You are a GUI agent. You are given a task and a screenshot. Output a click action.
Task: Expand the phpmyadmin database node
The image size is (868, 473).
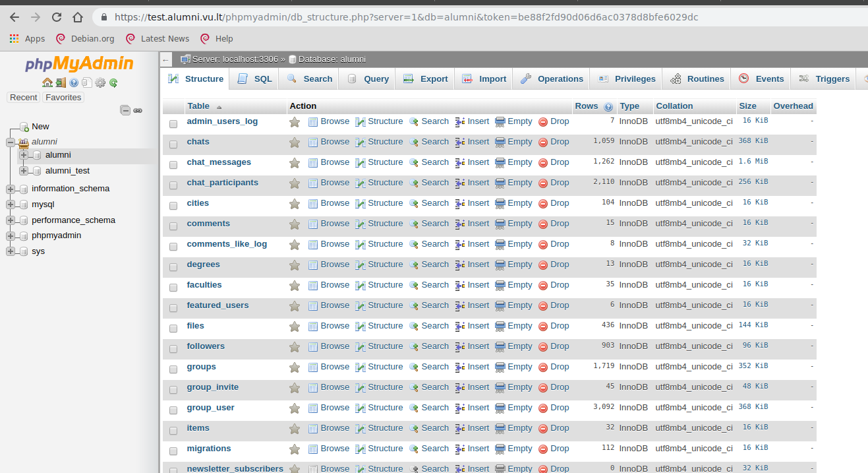click(x=10, y=236)
